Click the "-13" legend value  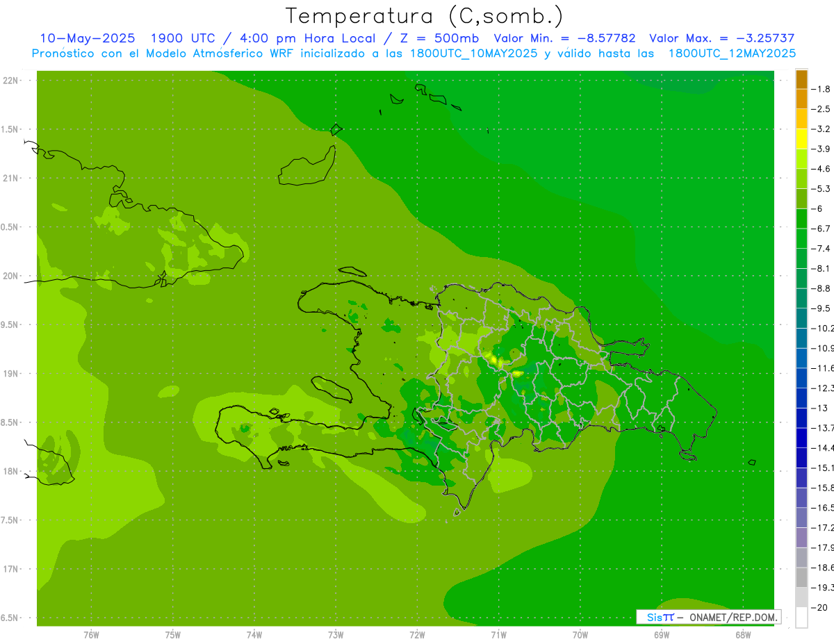(x=820, y=407)
